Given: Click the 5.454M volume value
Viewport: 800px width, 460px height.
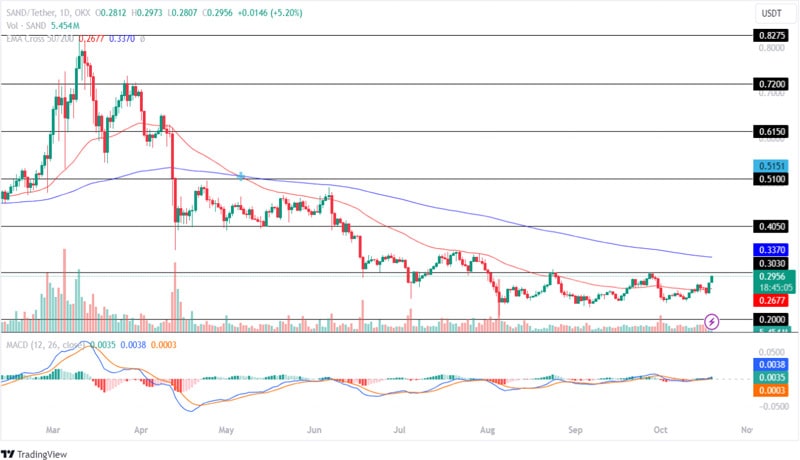Looking at the screenshot, I should (x=65, y=25).
